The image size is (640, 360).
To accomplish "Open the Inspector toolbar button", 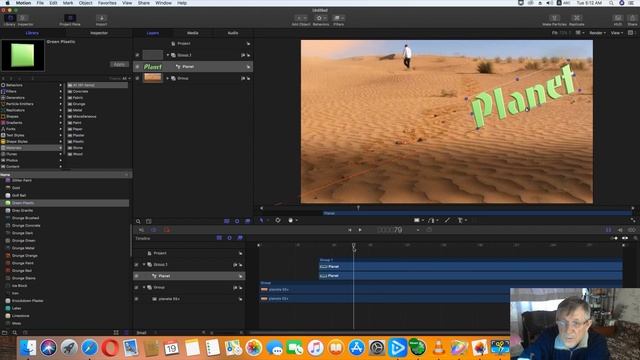I will click(x=24, y=18).
